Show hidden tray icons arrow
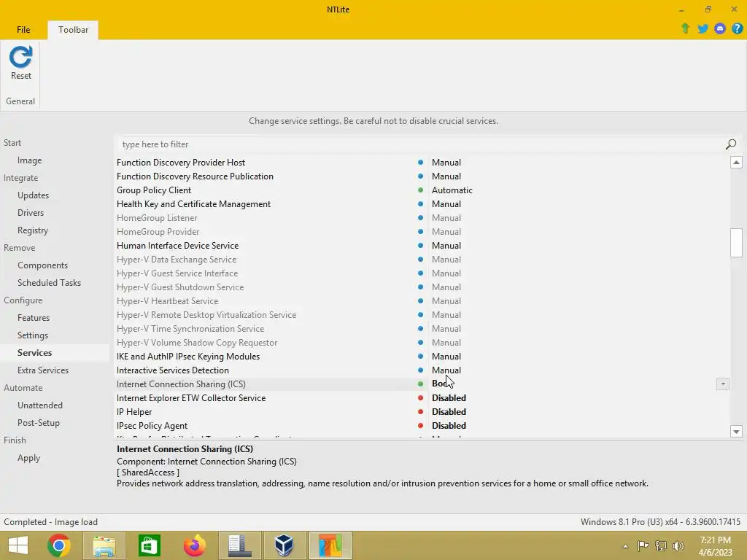747x560 pixels. coord(625,546)
